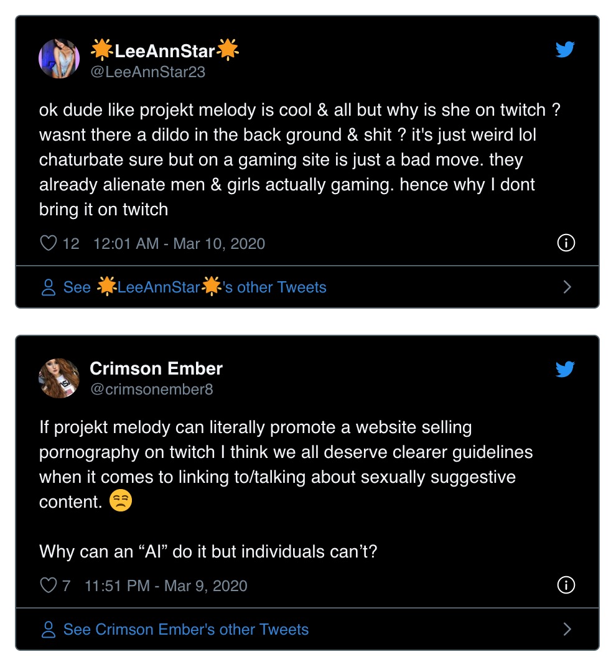Open the info icon on Crimson Ember's tweet
The image size is (616, 672).
pyautogui.click(x=566, y=585)
